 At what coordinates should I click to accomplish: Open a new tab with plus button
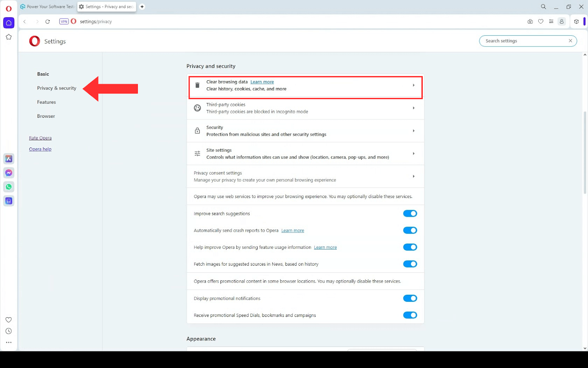tap(142, 7)
